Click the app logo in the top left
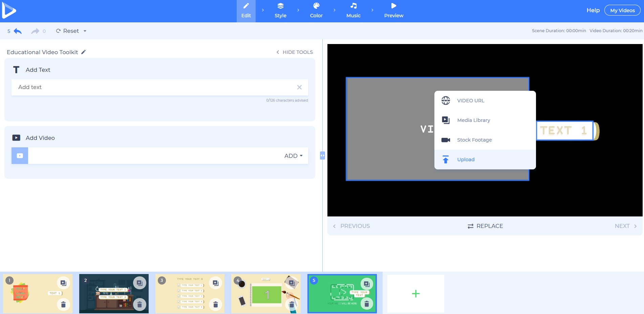The height and width of the screenshot is (314, 644). point(9,10)
